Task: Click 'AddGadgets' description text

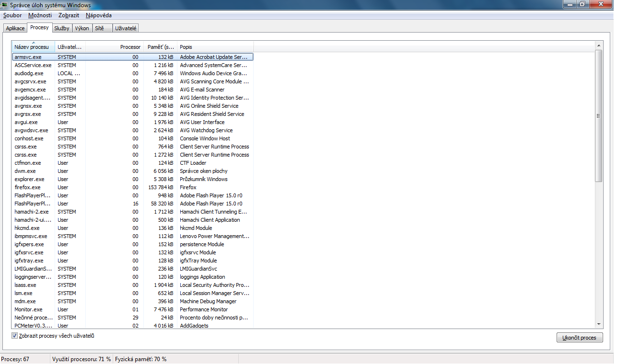Action: (194, 326)
